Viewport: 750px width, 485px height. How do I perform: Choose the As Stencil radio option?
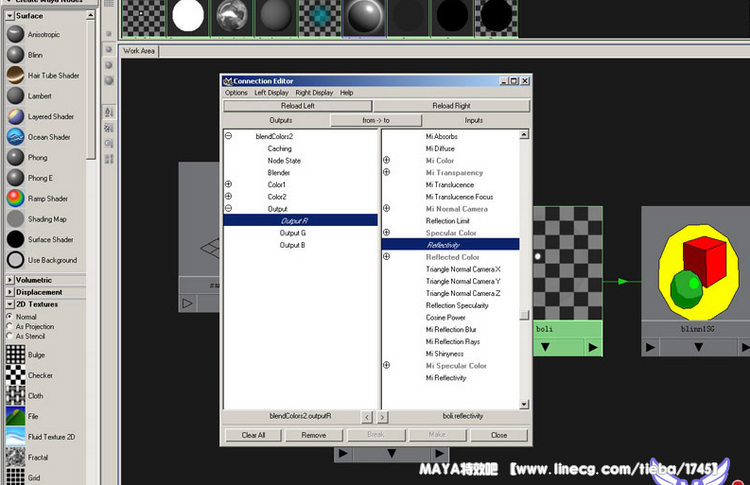tap(9, 337)
